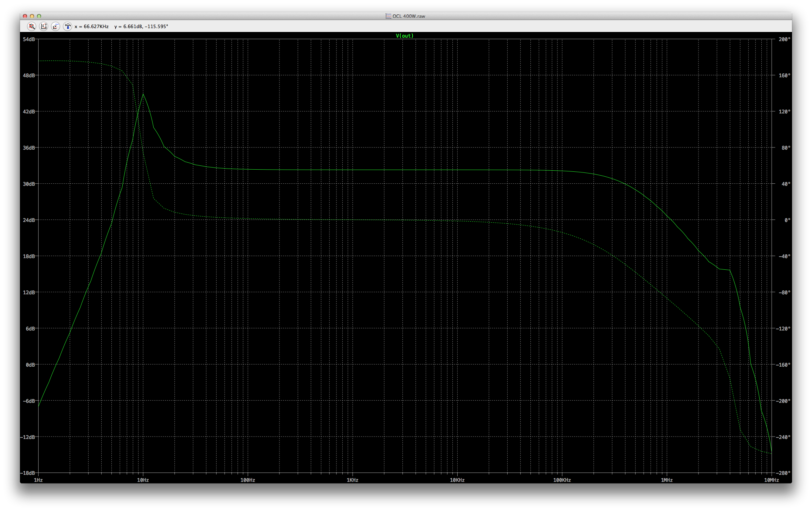
Task: Click the 18dB left axis label
Action: point(29,256)
